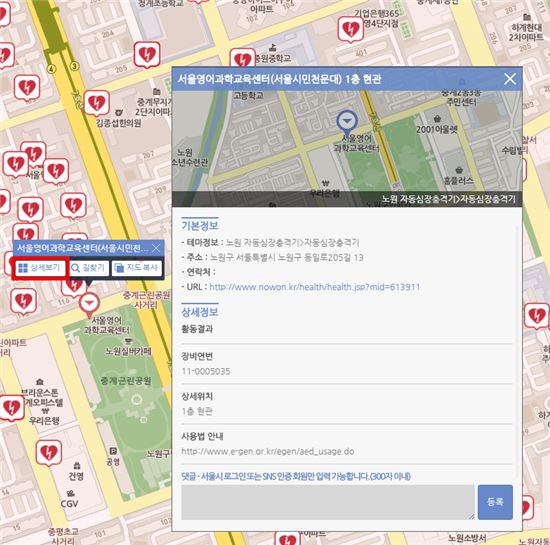550x545 pixels.
Task: Click the 2001아울렛 label in mini map
Action: click(437, 130)
